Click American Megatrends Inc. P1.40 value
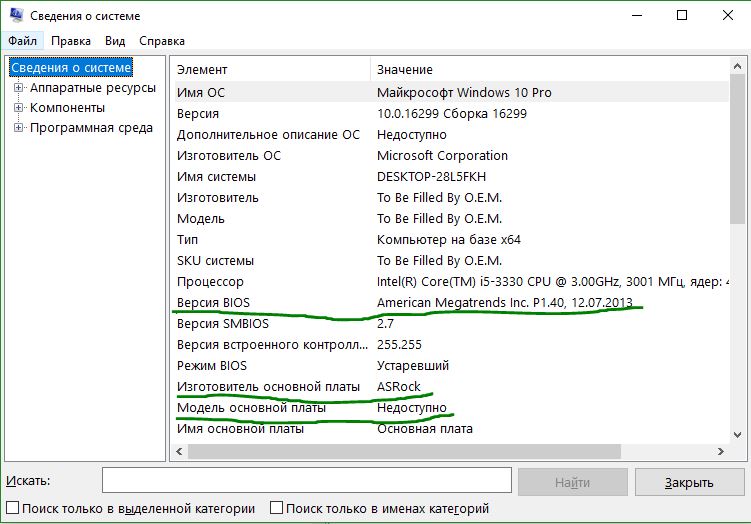This screenshot has height=524, width=751. (x=505, y=303)
